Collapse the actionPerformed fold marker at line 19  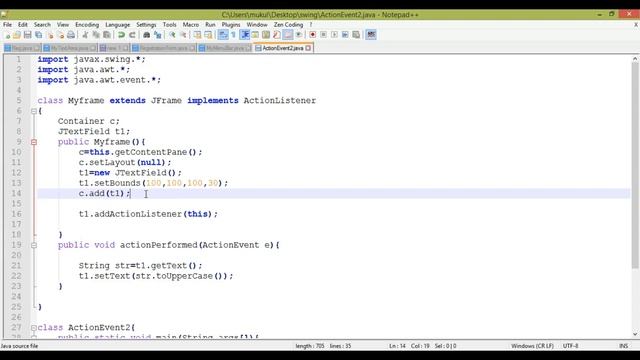(x=34, y=245)
